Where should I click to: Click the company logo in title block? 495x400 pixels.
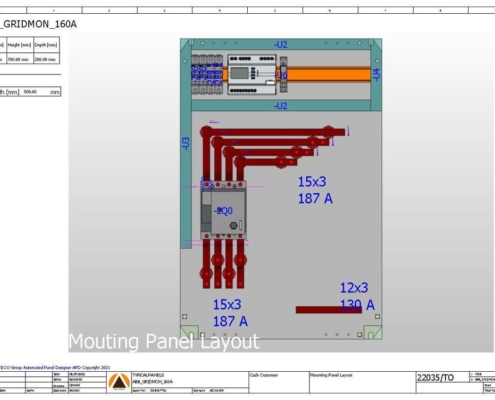pos(119,382)
